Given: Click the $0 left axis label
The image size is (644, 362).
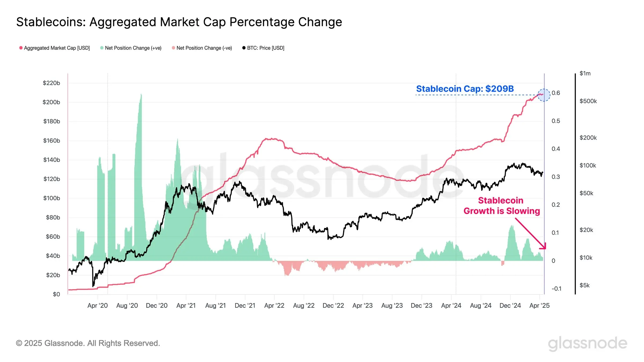Looking at the screenshot, I should [x=56, y=294].
